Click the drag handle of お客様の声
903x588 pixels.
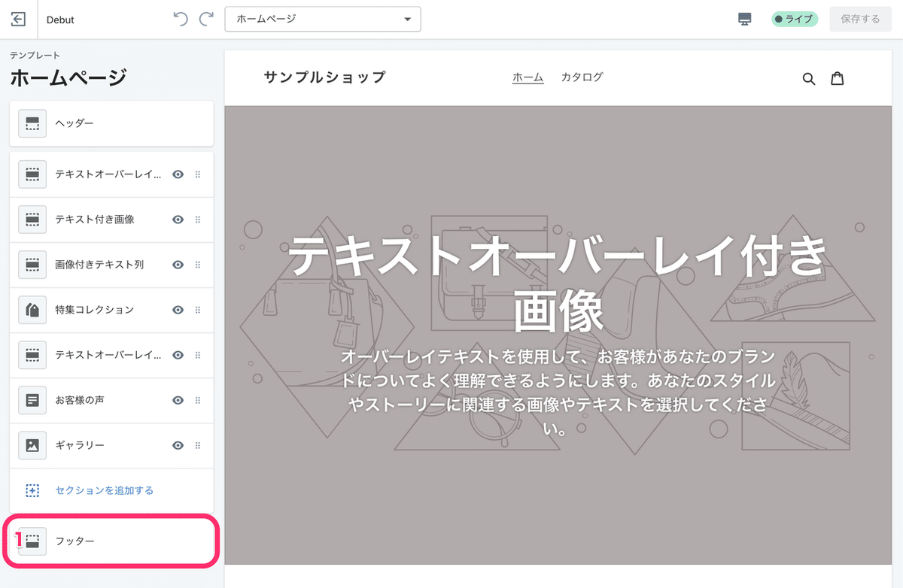pyautogui.click(x=198, y=400)
